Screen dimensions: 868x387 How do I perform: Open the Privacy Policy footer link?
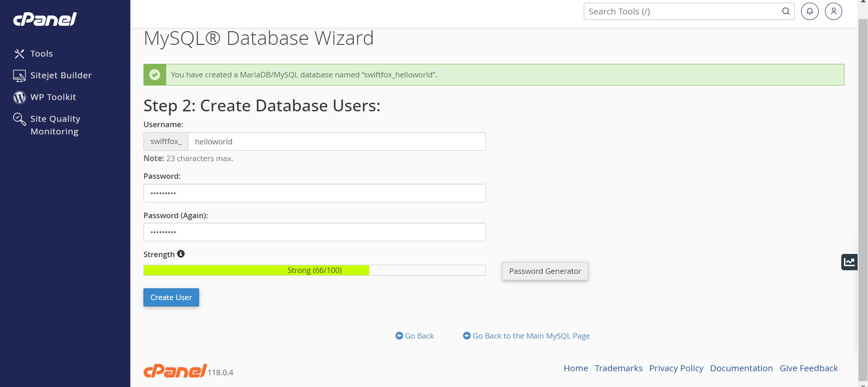point(676,368)
